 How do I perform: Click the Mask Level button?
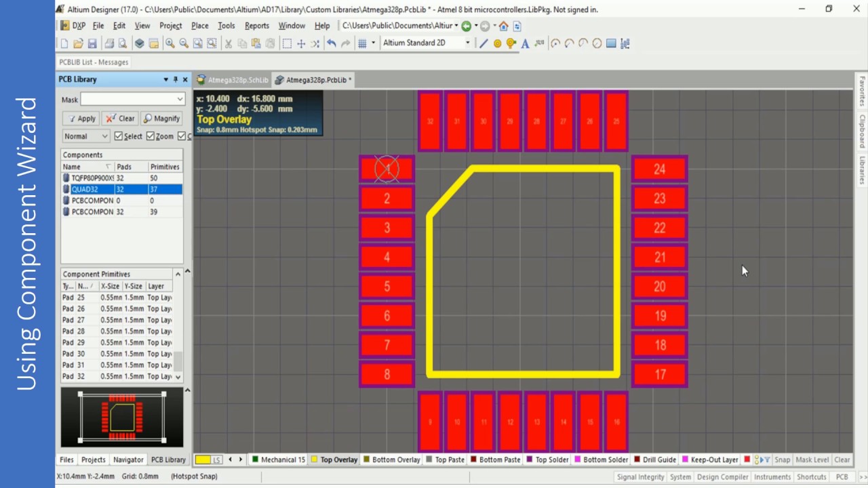point(812,460)
